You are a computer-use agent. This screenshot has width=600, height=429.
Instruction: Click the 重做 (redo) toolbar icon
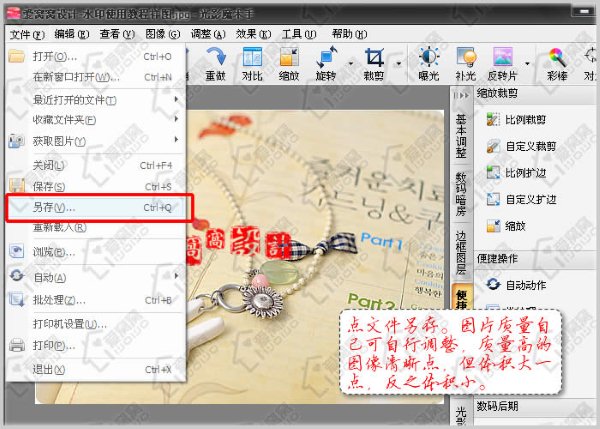pos(216,64)
